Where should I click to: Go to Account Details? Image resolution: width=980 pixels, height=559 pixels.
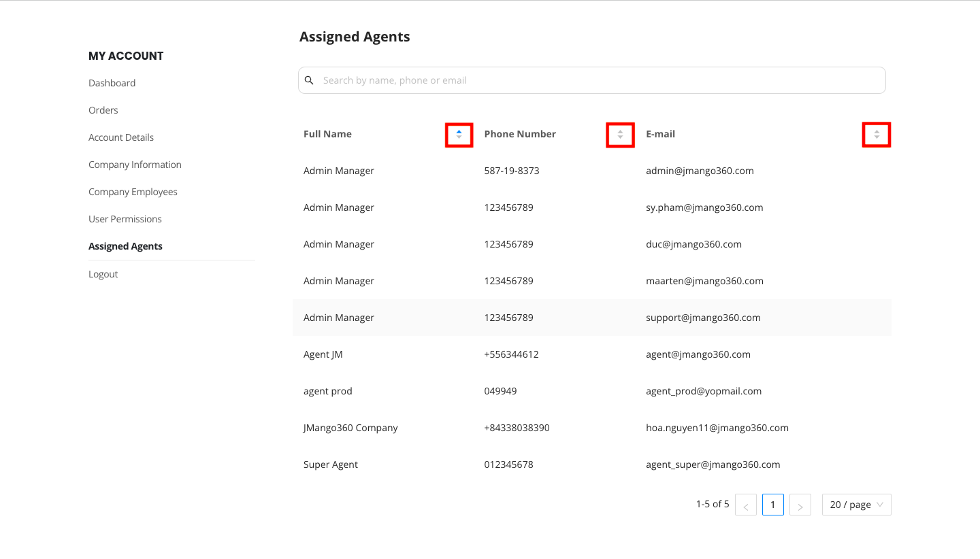[x=121, y=137]
